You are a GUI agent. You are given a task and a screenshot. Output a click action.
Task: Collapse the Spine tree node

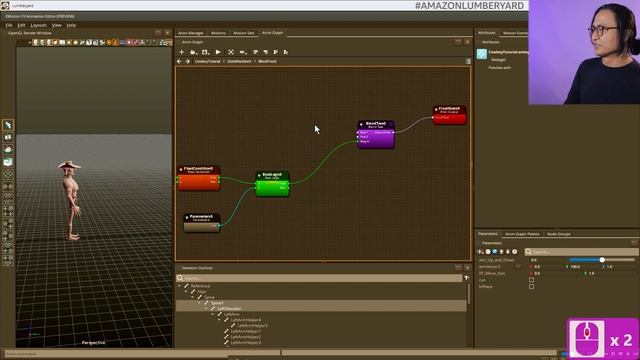[193, 297]
